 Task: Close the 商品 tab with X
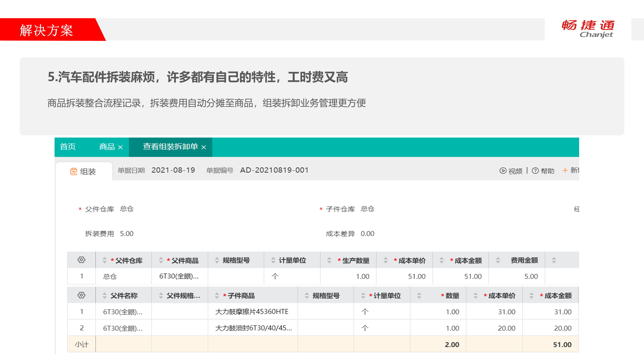120,147
